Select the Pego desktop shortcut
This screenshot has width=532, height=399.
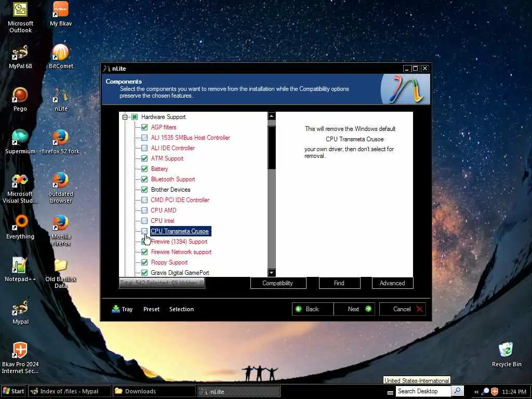coord(20,100)
